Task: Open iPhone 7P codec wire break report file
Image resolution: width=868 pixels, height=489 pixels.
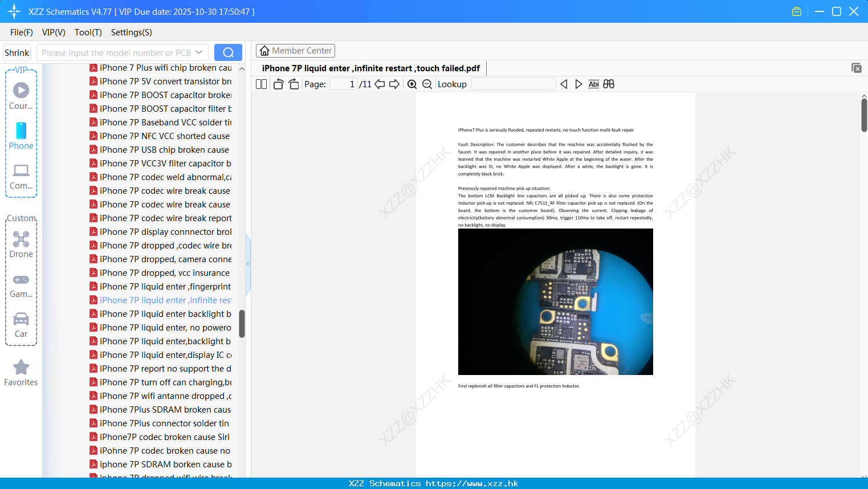Action: 161,218
